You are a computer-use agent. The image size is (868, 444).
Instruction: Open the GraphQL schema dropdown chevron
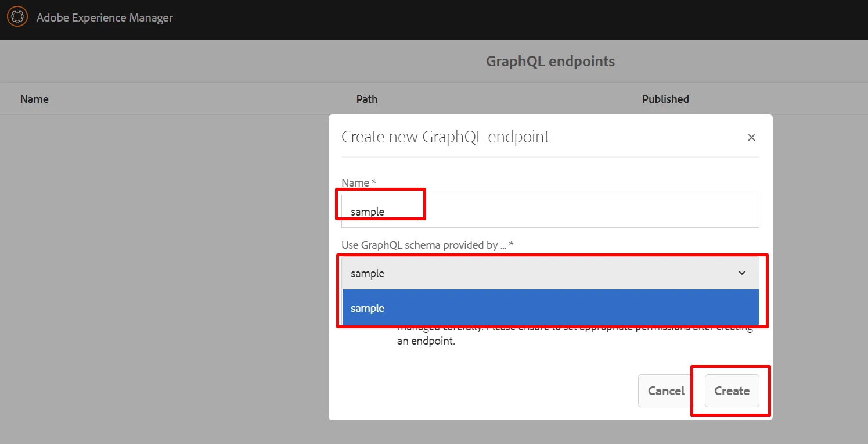coord(742,273)
